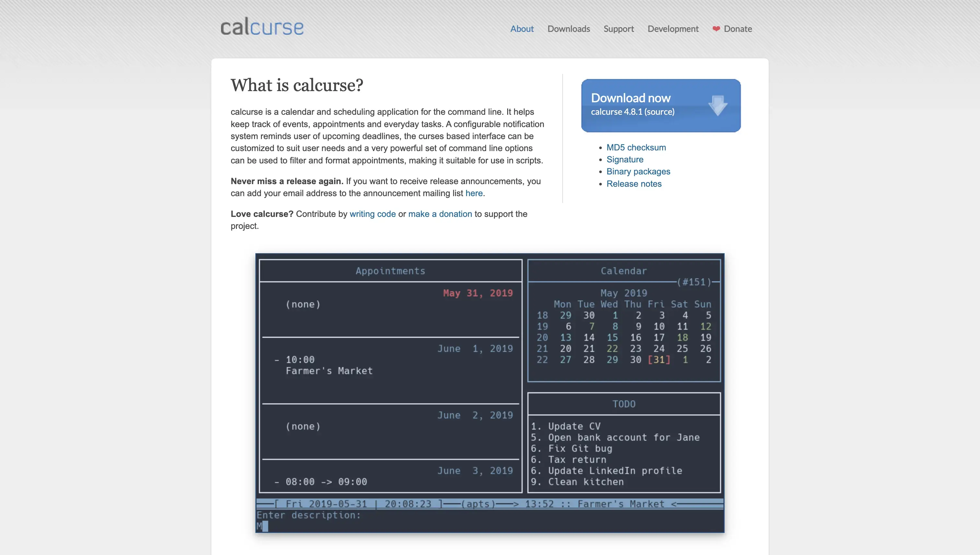The width and height of the screenshot is (980, 555).
Task: Click the Donate heart icon
Action: click(715, 28)
